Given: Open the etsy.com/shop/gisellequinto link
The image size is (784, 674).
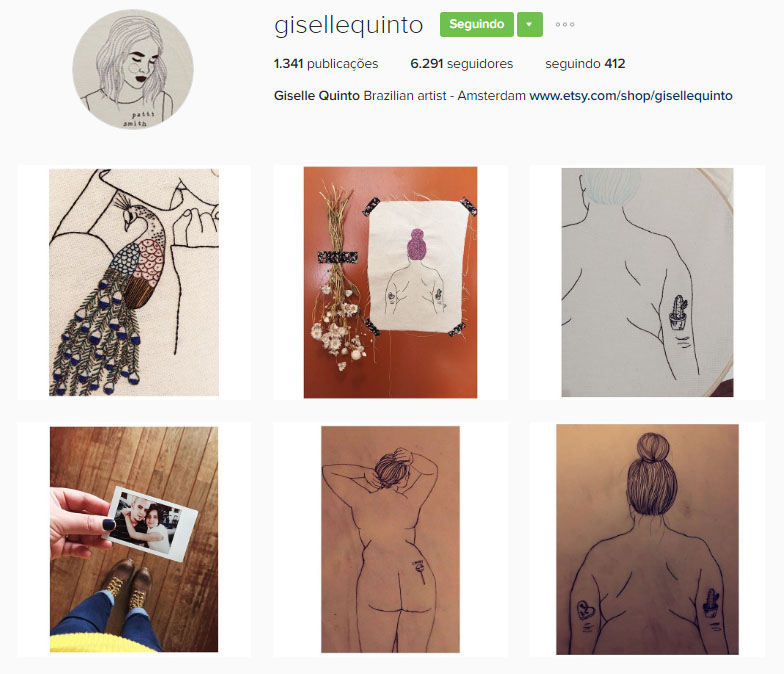Looking at the screenshot, I should (631, 96).
